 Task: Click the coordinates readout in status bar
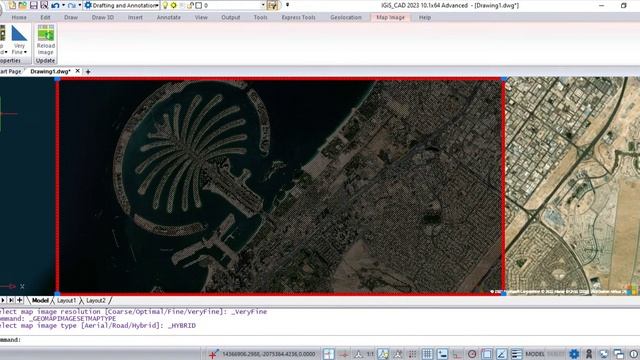pos(269,354)
